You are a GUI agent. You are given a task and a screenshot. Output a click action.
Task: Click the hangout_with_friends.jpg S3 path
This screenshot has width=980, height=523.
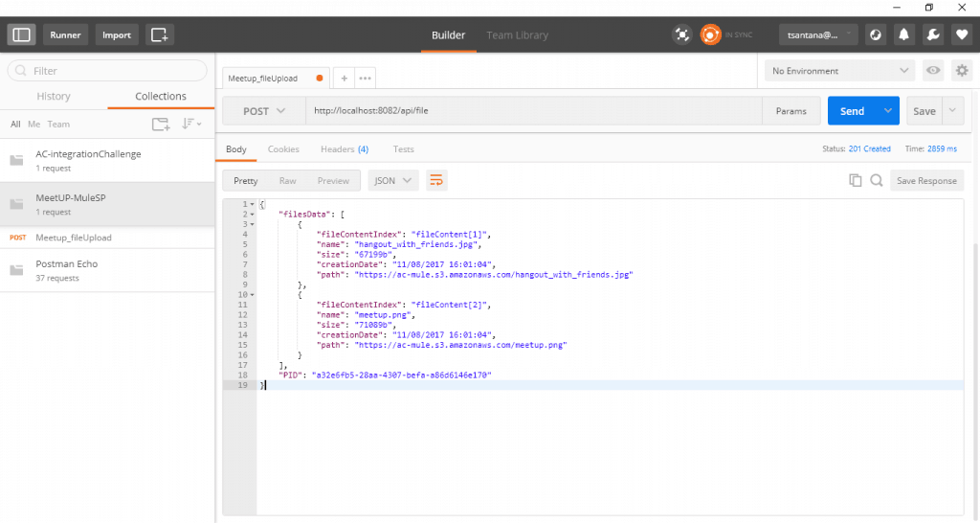pos(494,275)
